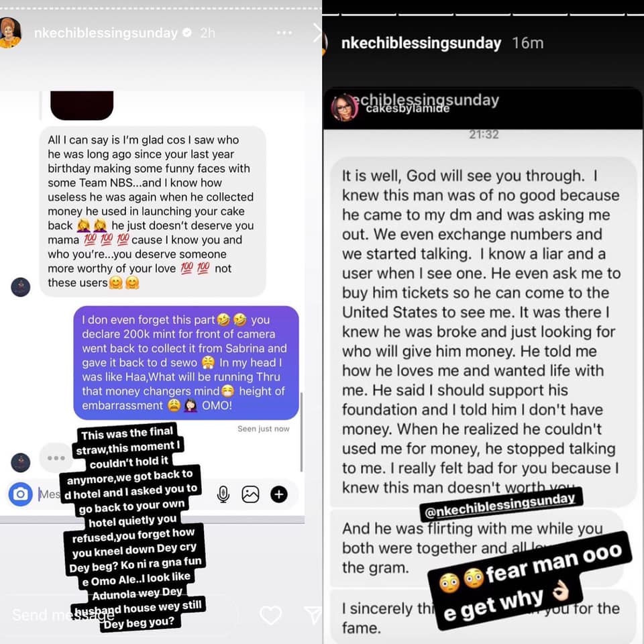The height and width of the screenshot is (644, 644).
Task: Tap sender avatar beside gray message bubble
Action: coord(21,287)
